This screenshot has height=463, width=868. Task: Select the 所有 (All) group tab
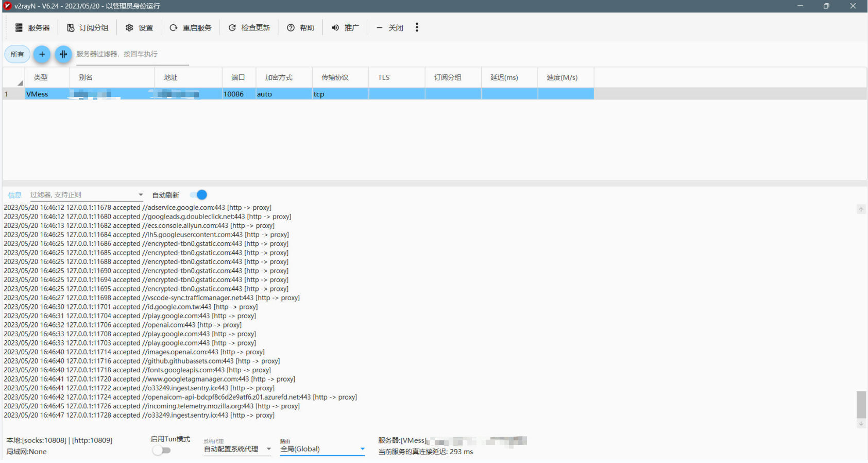[17, 54]
